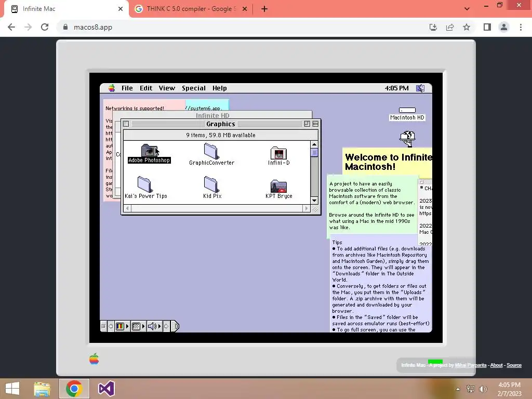Screen dimensions: 532x399
Task: Open the Finder application menu icon
Action: [420, 88]
